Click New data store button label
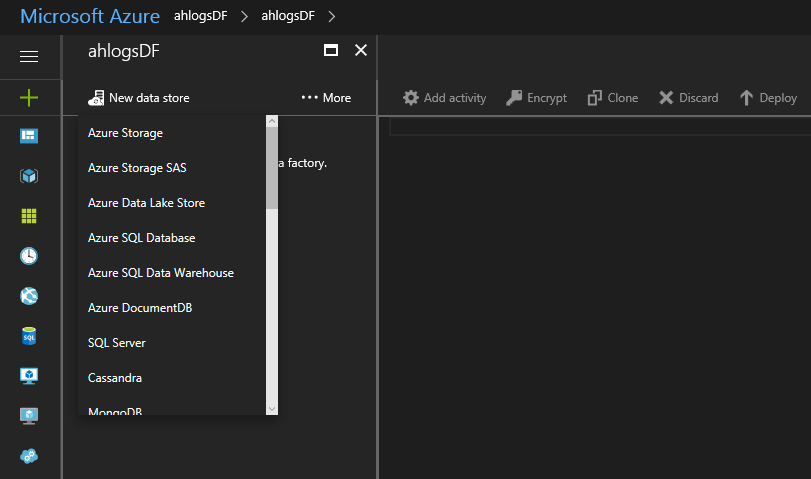Viewport: 811px width, 479px height. tap(149, 98)
